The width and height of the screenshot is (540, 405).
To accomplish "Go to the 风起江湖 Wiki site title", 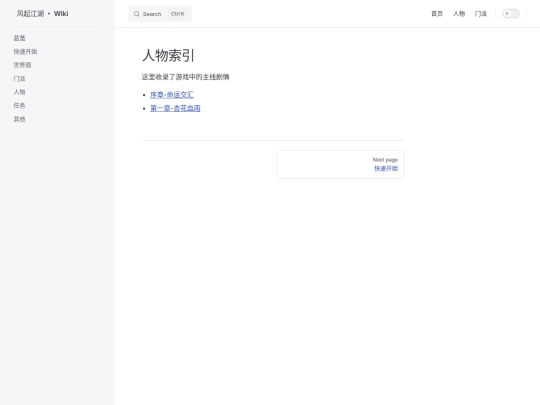I will (42, 13).
